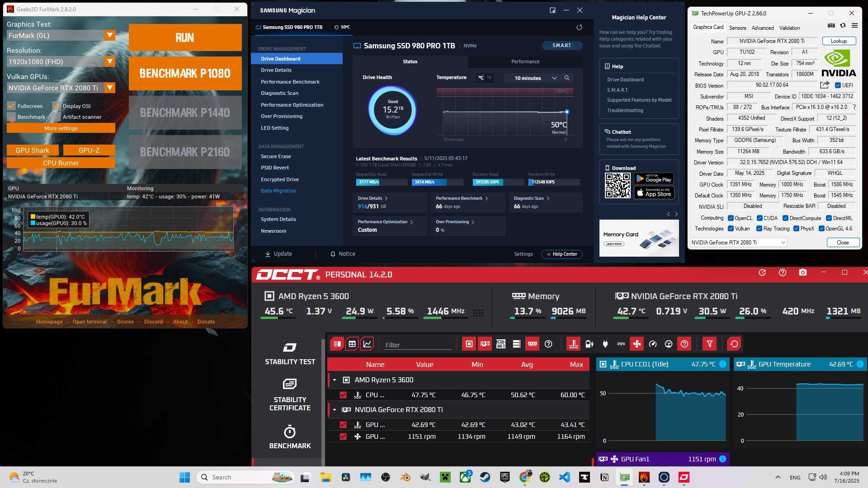
Task: Open GPU-Z hamburger menu icon
Action: click(854, 26)
